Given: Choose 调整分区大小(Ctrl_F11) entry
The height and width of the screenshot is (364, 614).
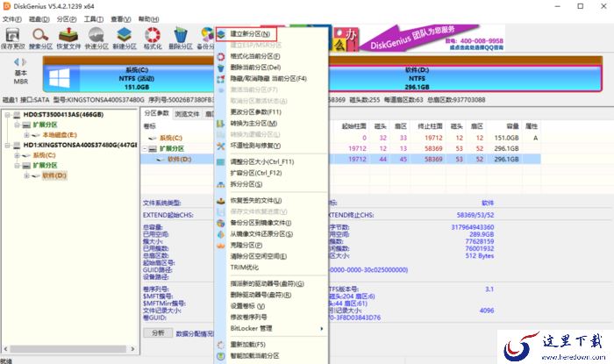Looking at the screenshot, I should tap(262, 161).
